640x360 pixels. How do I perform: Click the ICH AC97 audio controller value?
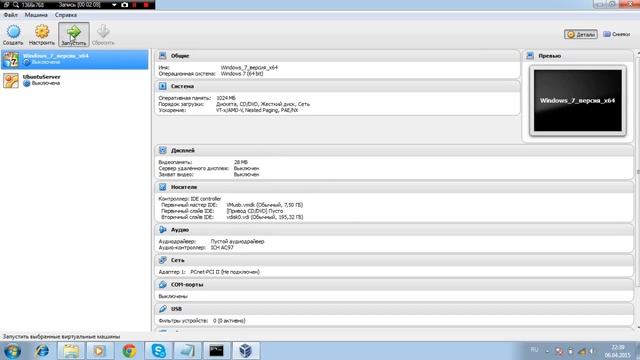222,247
